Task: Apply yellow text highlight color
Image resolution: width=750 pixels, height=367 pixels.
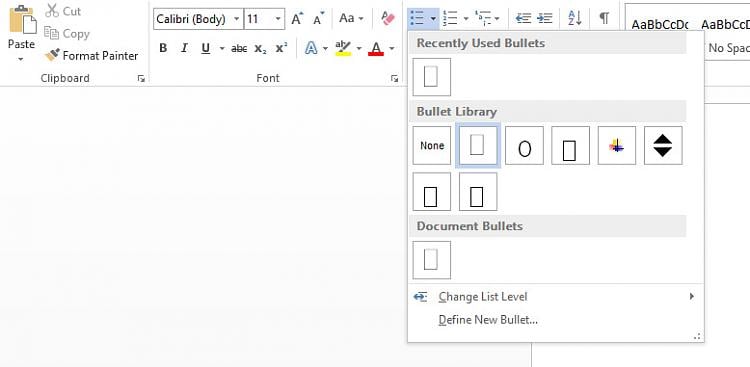Action: [343, 48]
